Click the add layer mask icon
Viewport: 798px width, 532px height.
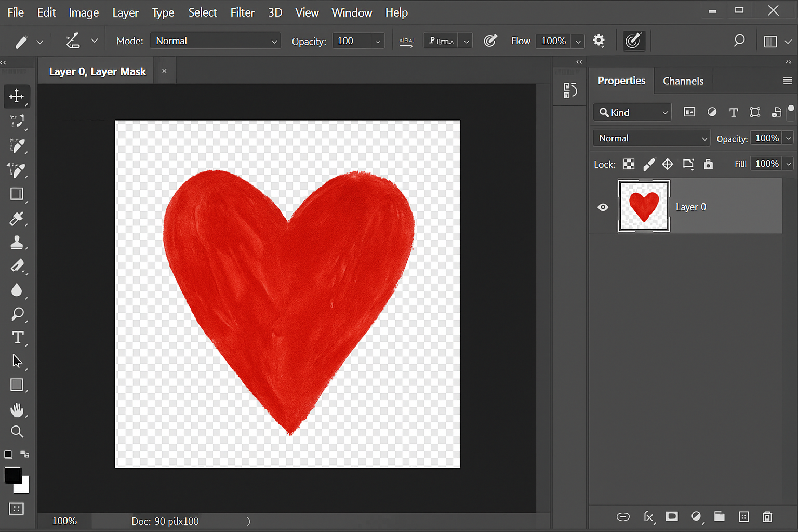click(672, 516)
